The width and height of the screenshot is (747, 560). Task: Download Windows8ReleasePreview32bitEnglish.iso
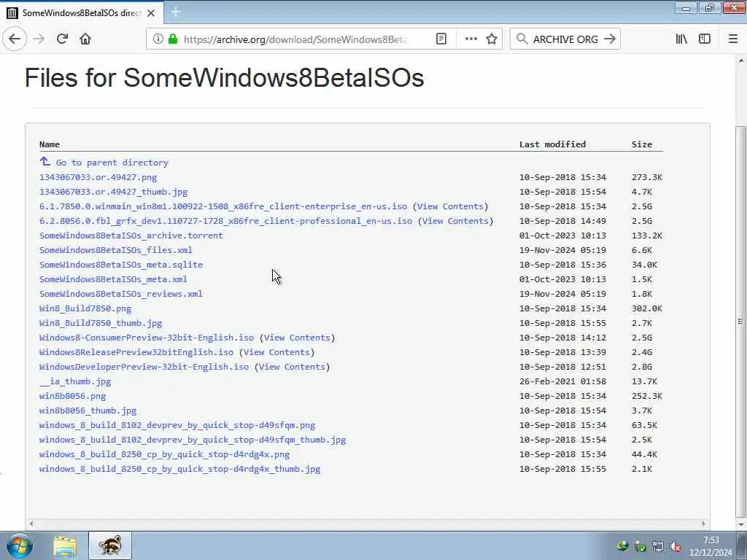pos(136,352)
